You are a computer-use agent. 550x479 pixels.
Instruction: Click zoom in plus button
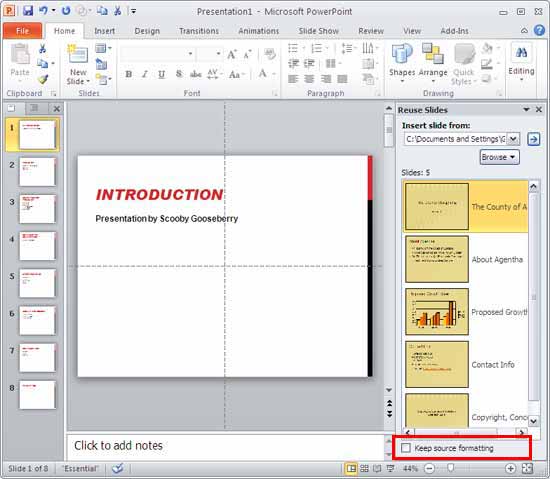(x=510, y=468)
